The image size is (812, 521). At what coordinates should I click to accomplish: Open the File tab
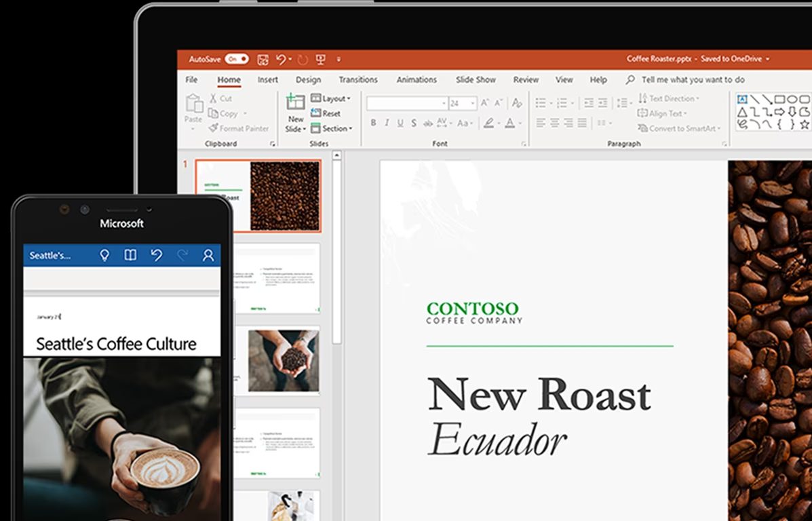191,80
